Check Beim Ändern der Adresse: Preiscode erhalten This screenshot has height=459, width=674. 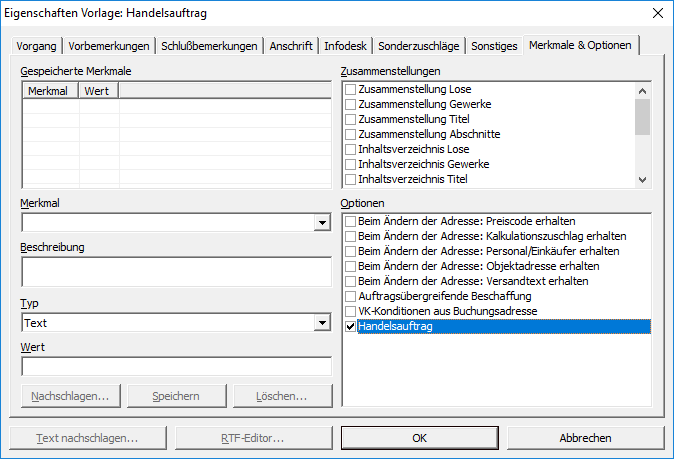click(350, 221)
